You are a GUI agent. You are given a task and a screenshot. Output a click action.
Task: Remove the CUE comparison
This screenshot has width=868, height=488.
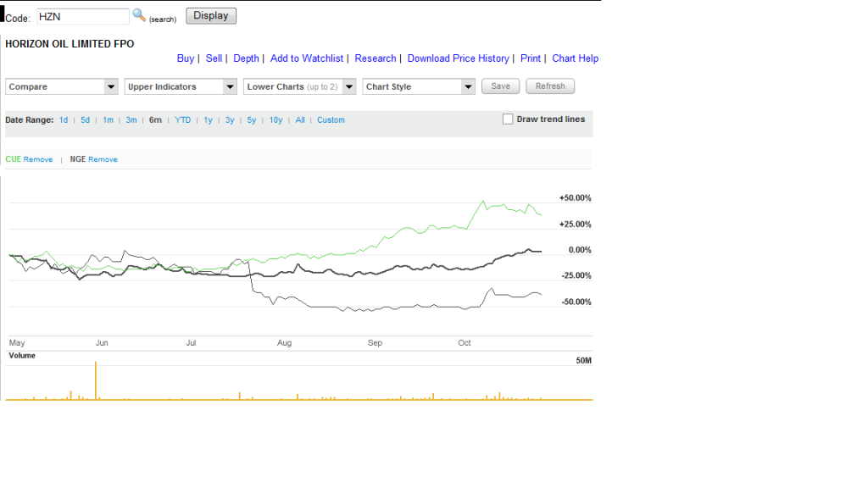pyautogui.click(x=38, y=159)
